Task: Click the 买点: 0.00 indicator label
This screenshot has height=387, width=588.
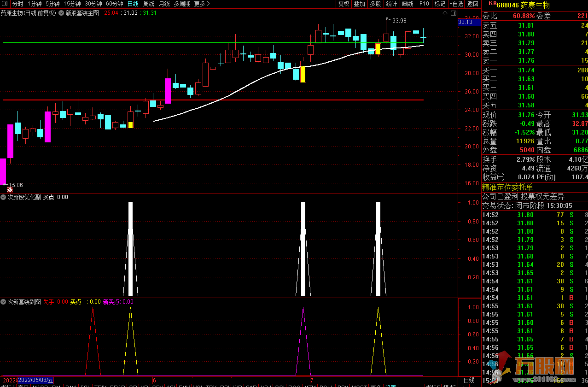Action: 56,197
